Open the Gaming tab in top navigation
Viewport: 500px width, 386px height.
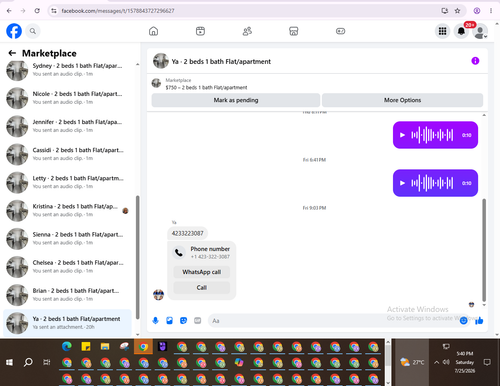[x=340, y=31]
